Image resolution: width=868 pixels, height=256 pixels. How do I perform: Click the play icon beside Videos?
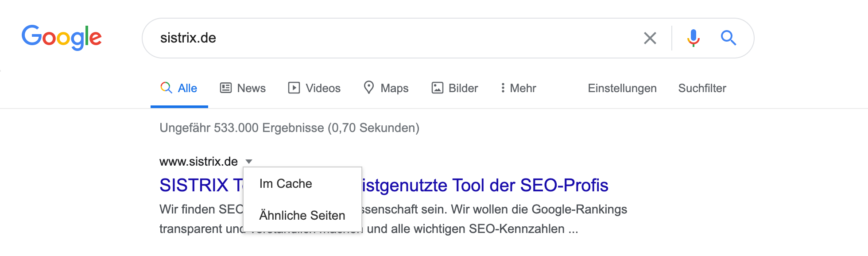294,88
